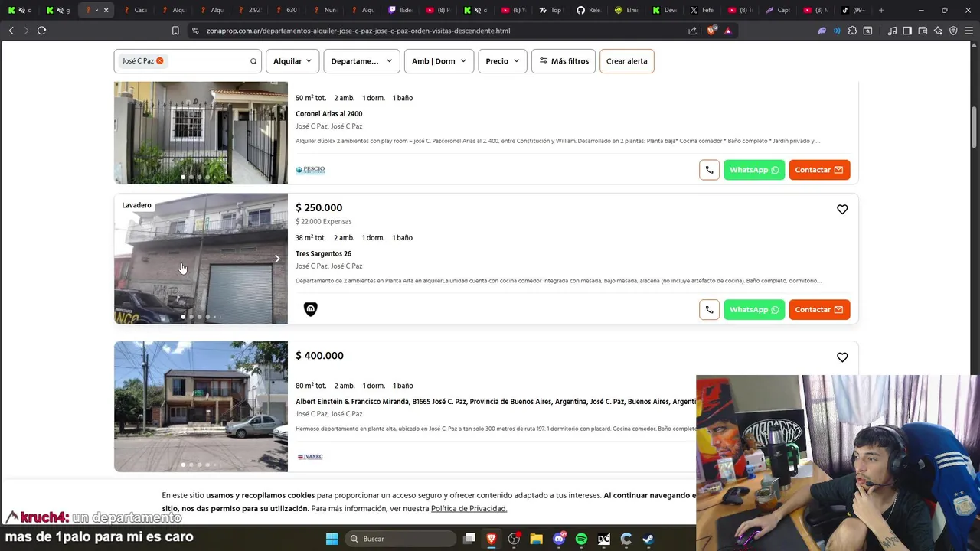Switch to the TikTok (99+ tab

click(x=854, y=10)
